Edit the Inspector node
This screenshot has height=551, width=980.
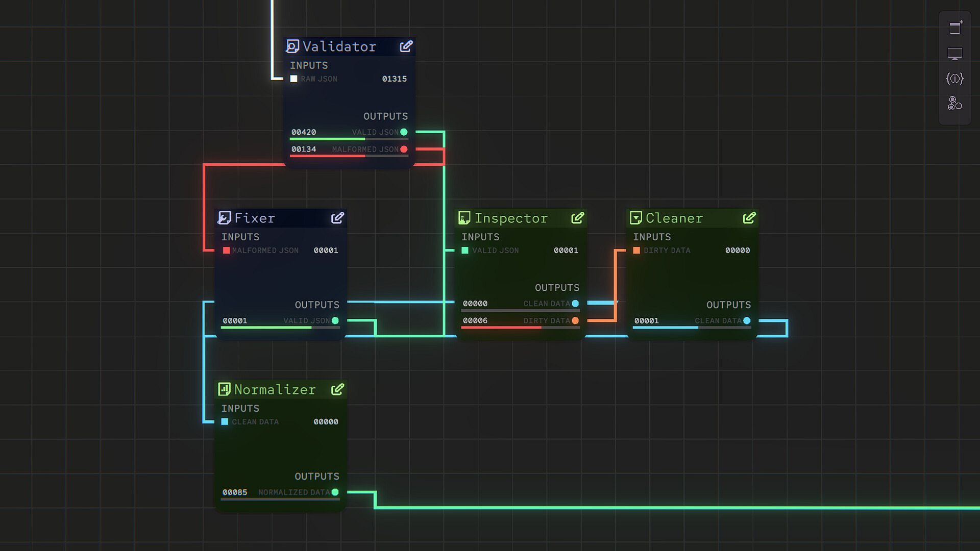click(x=577, y=218)
